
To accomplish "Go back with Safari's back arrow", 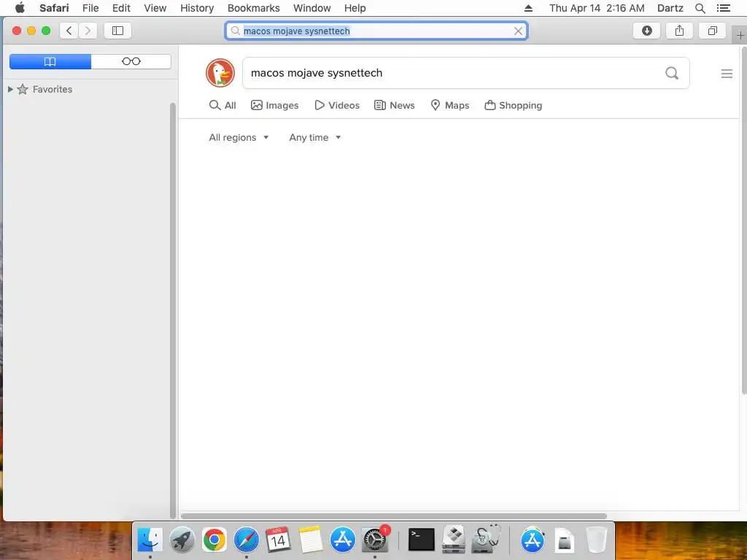I will click(x=69, y=31).
